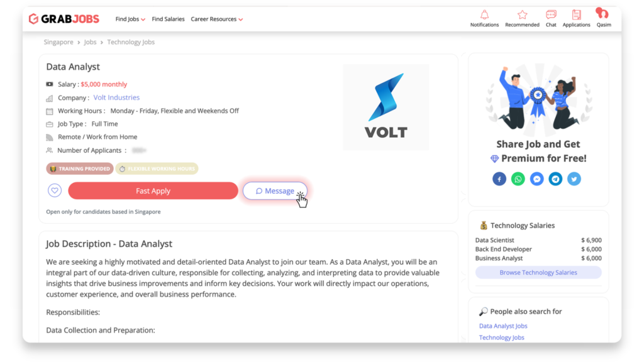This screenshot has height=362, width=644.
Task: Open Recommended star icon
Action: [x=522, y=15]
